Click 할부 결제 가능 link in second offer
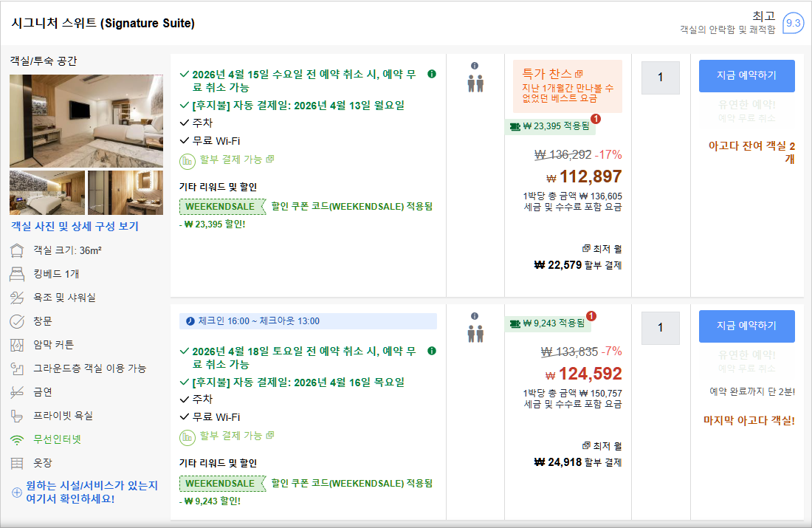The image size is (812, 528). 230,436
